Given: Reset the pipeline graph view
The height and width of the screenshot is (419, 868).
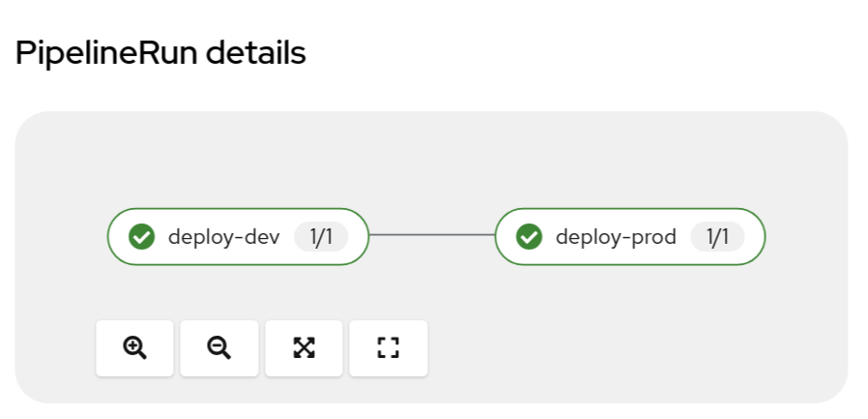Looking at the screenshot, I should click(388, 348).
